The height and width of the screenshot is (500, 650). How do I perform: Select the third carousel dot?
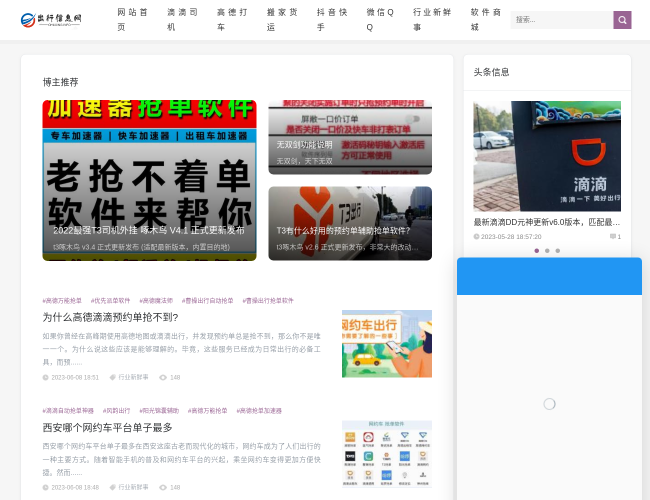[558, 251]
